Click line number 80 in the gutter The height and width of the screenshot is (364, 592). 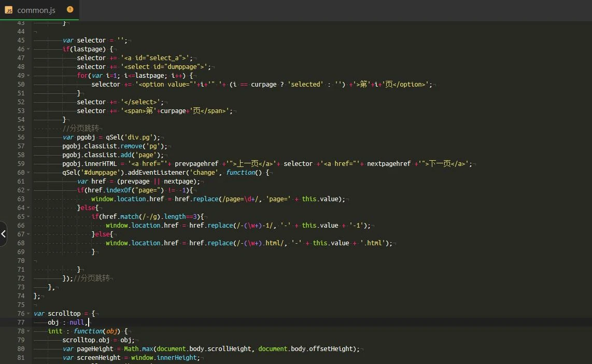pyautogui.click(x=21, y=349)
